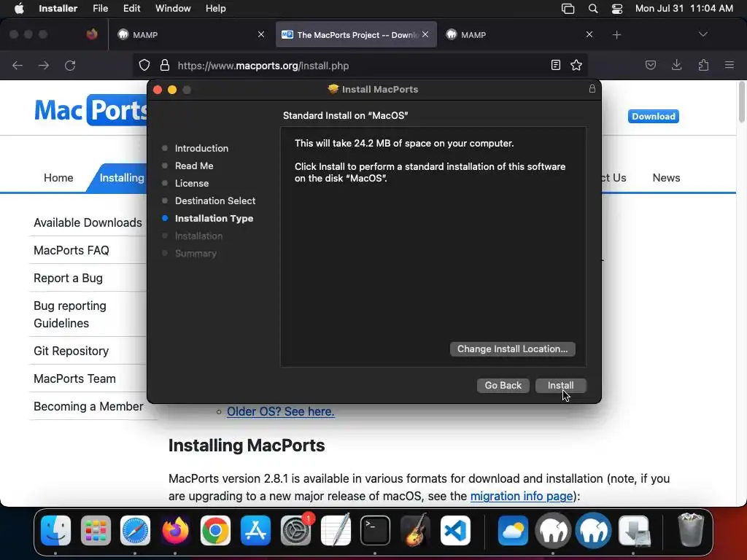Open the Installing tab on MacPorts site
The width and height of the screenshot is (747, 560).
(x=122, y=178)
